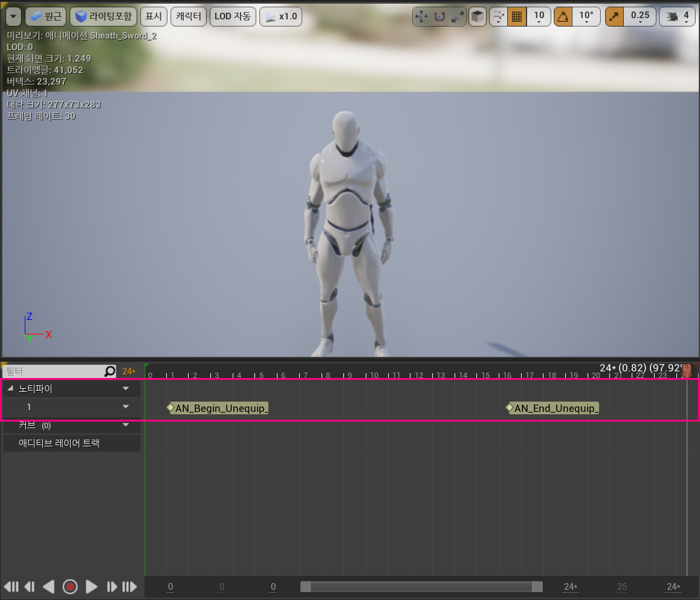Open the scale snap 0.25 dropdown
700x600 pixels.
tap(640, 16)
